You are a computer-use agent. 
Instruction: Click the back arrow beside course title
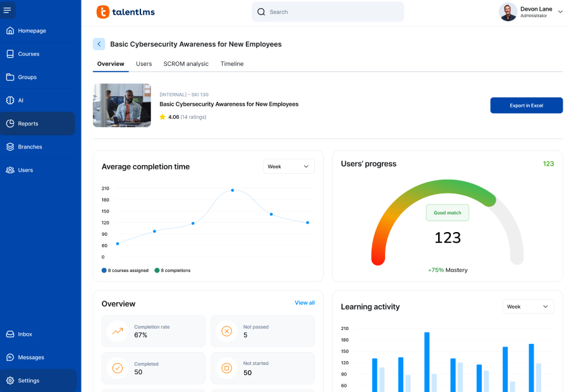click(99, 44)
